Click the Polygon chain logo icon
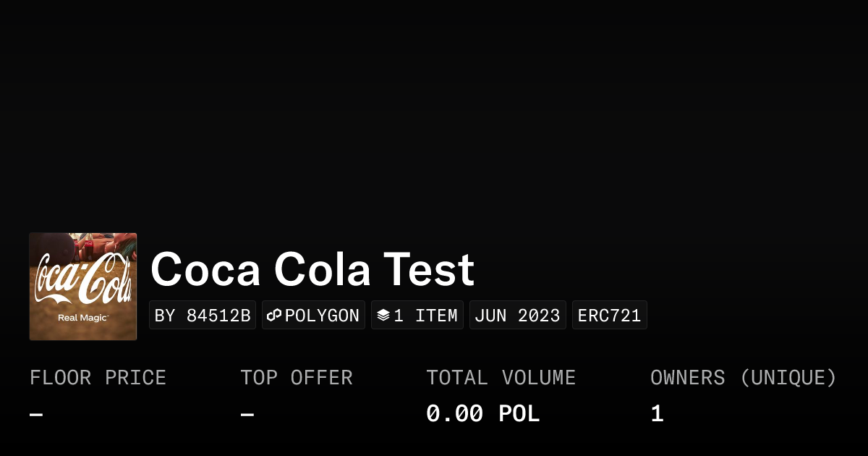The width and height of the screenshot is (868, 456). (274, 316)
